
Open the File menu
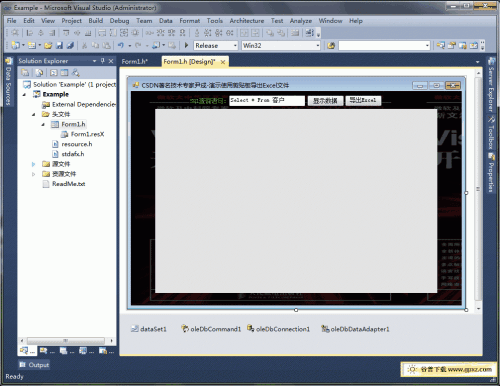tap(11, 21)
